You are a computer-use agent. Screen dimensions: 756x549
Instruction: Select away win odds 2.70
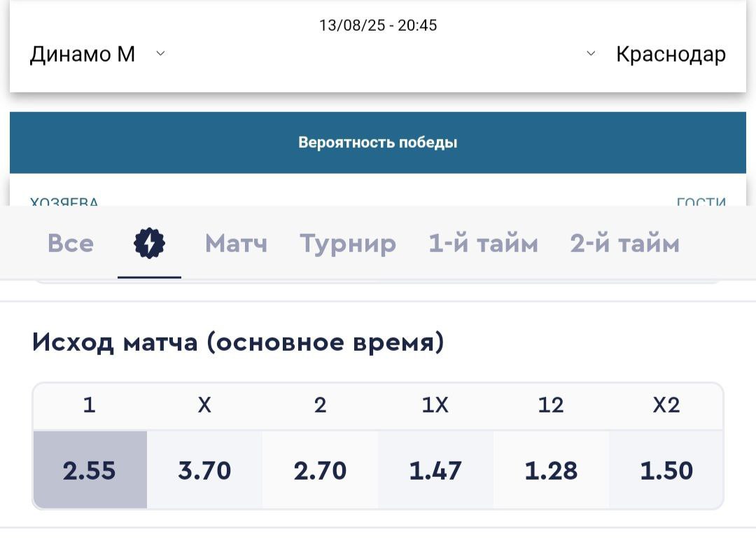click(320, 470)
